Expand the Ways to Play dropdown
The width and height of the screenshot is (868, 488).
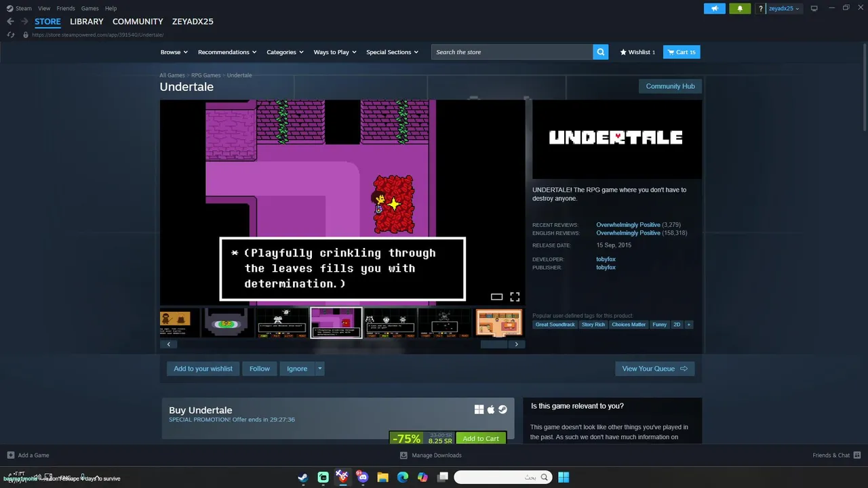click(x=334, y=52)
